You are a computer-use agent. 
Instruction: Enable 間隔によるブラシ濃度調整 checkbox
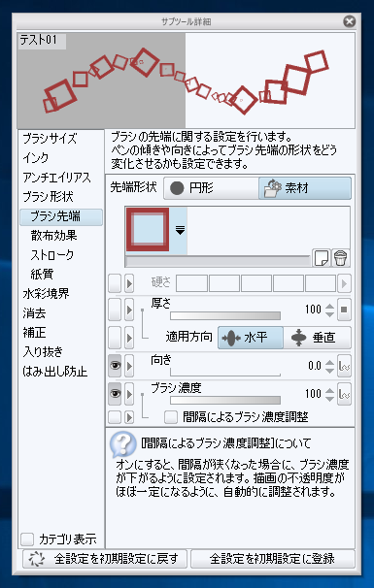click(x=171, y=417)
